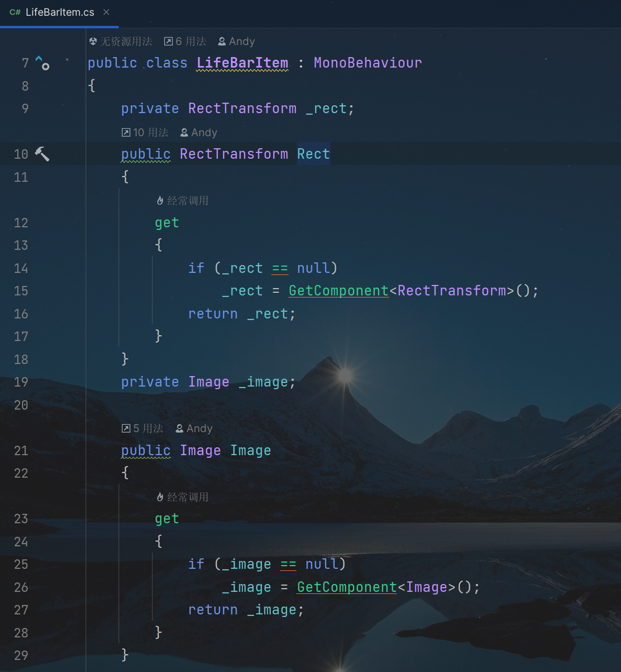
Task: Click 'GetComponent' call on line 26
Action: click(x=347, y=587)
